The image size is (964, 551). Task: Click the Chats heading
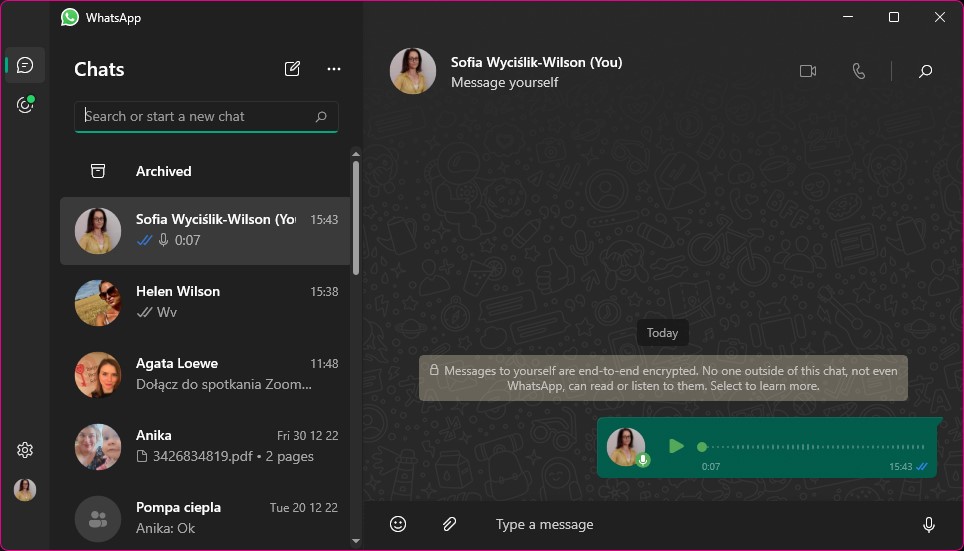pyautogui.click(x=99, y=69)
